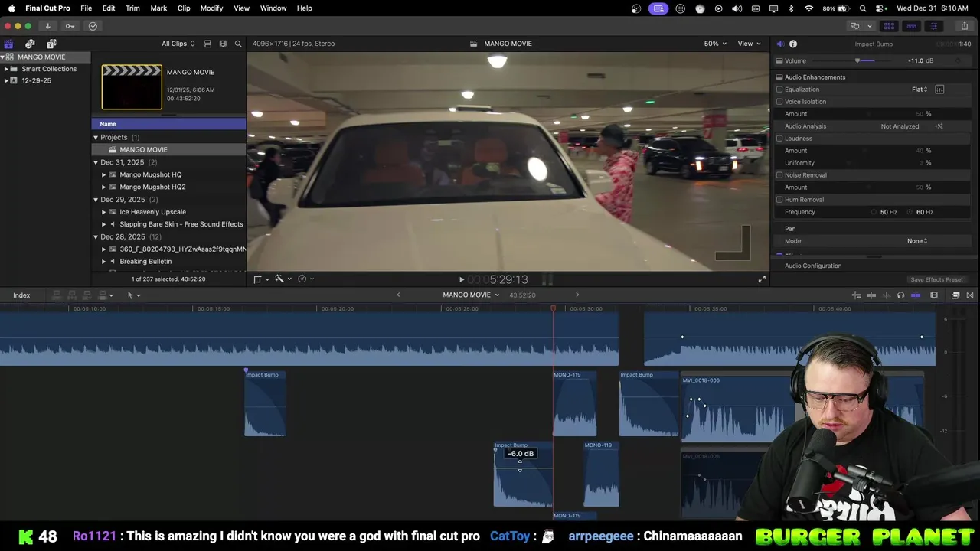Open the Flat equalization preset dropdown

tap(920, 90)
